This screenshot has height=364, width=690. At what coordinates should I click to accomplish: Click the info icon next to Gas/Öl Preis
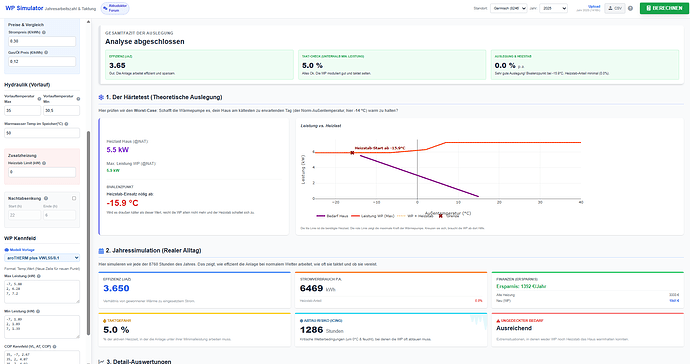pos(46,52)
